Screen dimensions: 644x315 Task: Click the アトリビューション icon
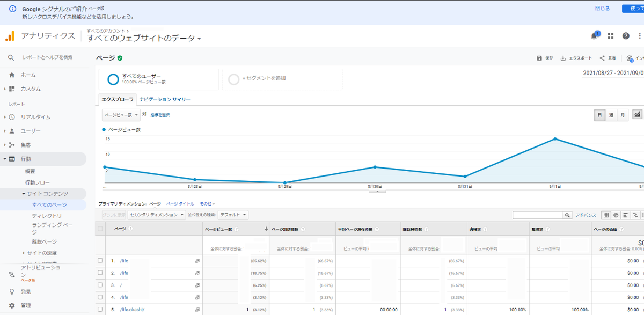[x=12, y=275]
